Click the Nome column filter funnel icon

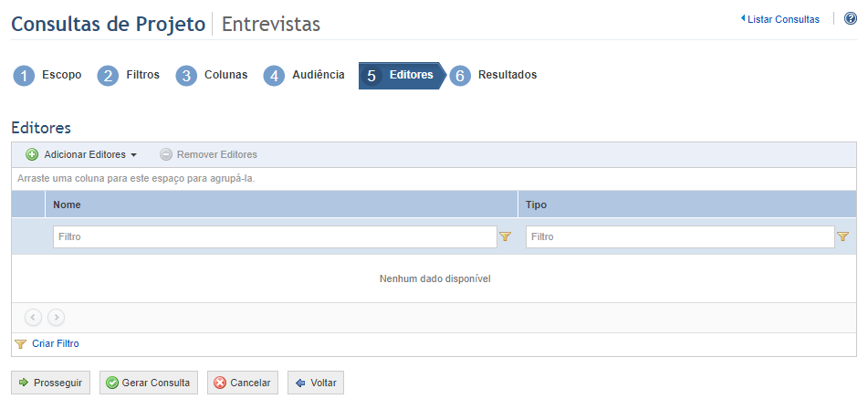tap(505, 236)
